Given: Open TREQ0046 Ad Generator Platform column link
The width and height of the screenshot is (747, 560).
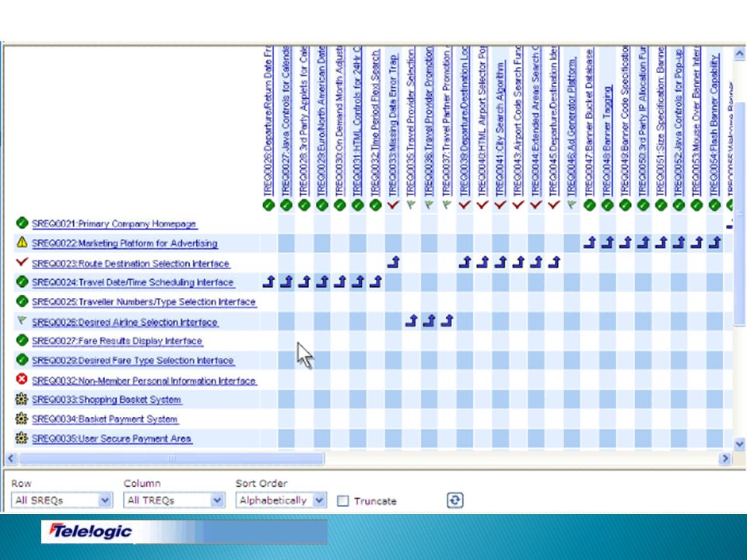Looking at the screenshot, I should click(x=572, y=126).
